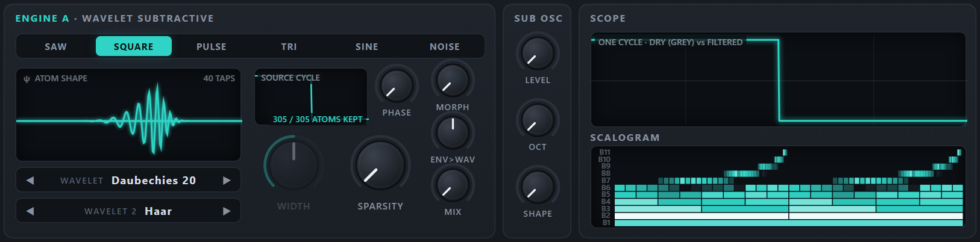Click the psi icon beside ATOM SHAPE

pos(27,79)
